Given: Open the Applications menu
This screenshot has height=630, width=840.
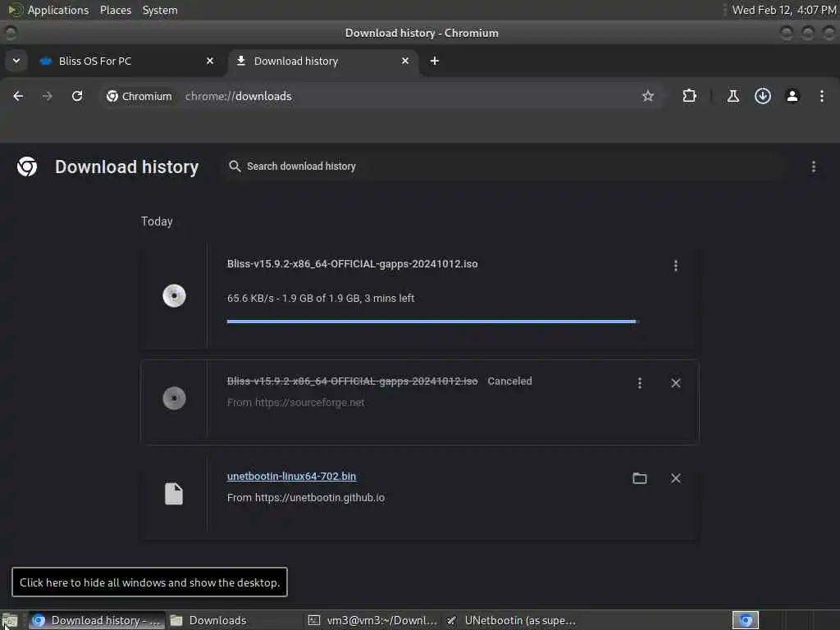Looking at the screenshot, I should tap(58, 10).
